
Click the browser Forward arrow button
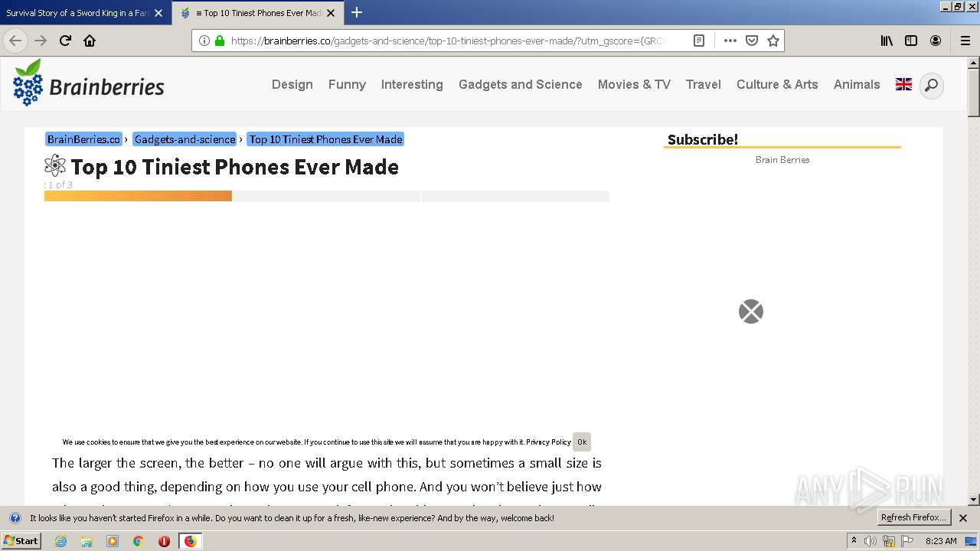(x=41, y=41)
